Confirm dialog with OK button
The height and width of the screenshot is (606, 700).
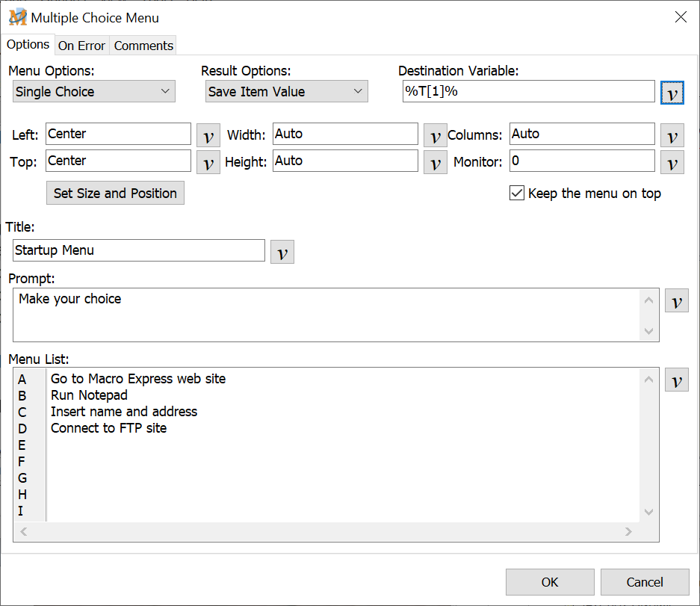(x=550, y=582)
